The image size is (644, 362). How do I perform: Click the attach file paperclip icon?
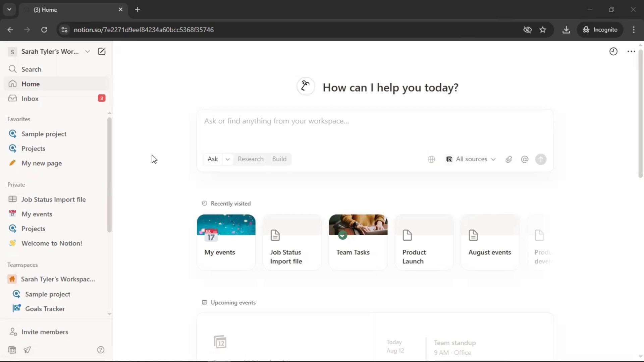(x=508, y=160)
